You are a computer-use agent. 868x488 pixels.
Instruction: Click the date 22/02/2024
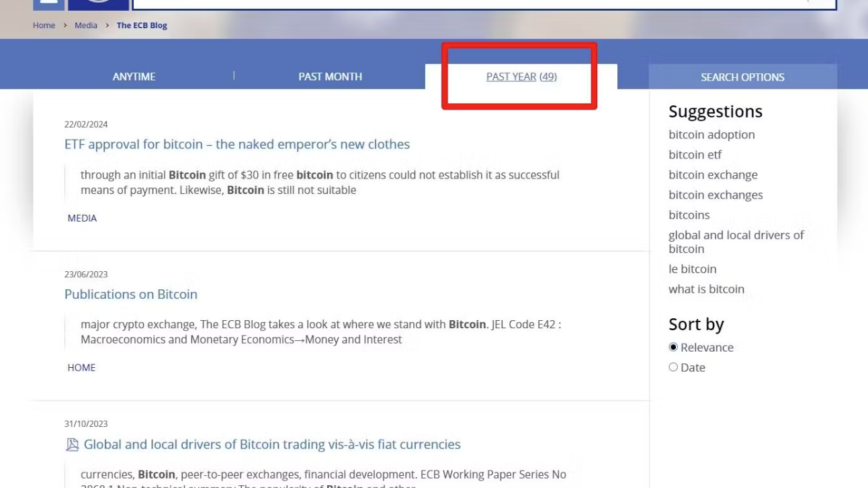pyautogui.click(x=86, y=124)
